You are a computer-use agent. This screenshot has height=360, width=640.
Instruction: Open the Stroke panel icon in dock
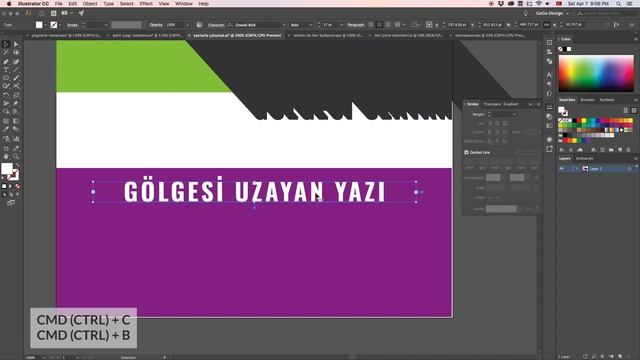549,107
